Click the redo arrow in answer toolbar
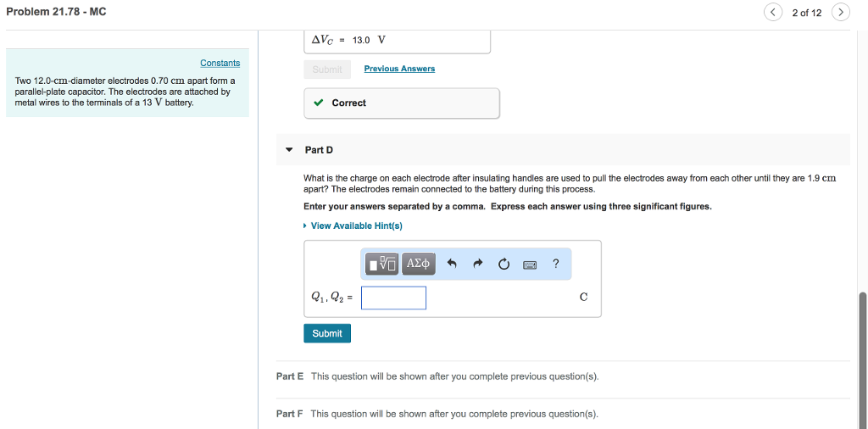868x429 pixels. coord(478,264)
